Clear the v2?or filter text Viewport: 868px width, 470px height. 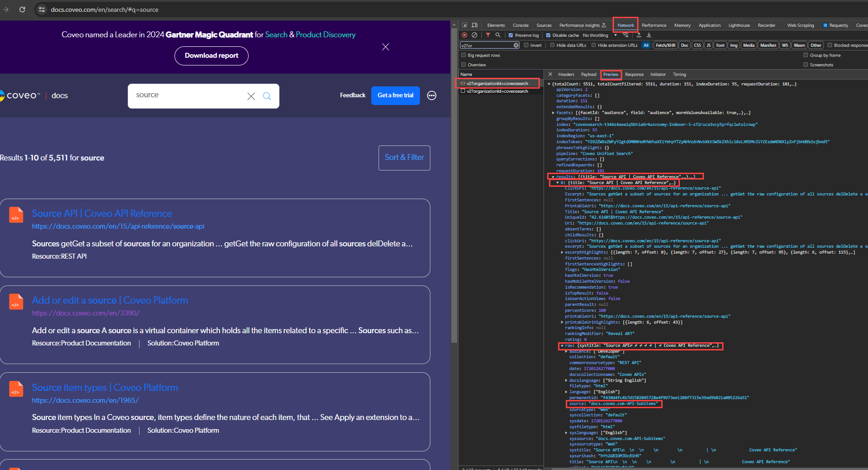coord(516,45)
